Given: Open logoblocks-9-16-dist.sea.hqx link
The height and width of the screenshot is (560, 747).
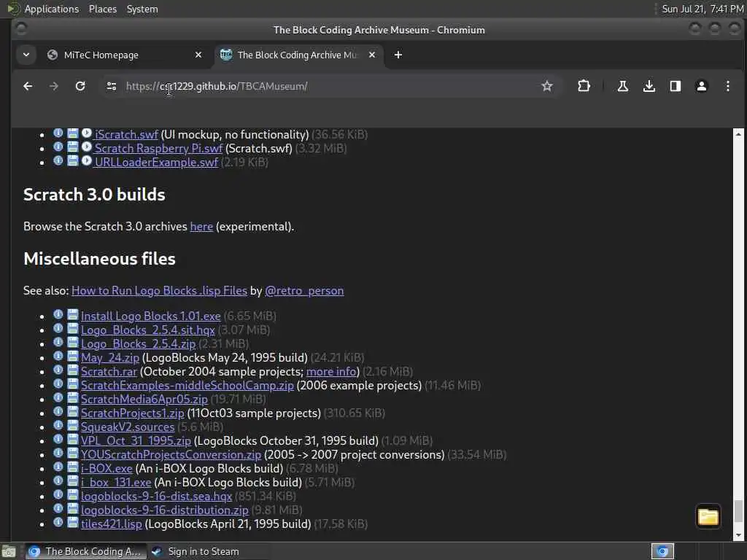Looking at the screenshot, I should (x=156, y=496).
